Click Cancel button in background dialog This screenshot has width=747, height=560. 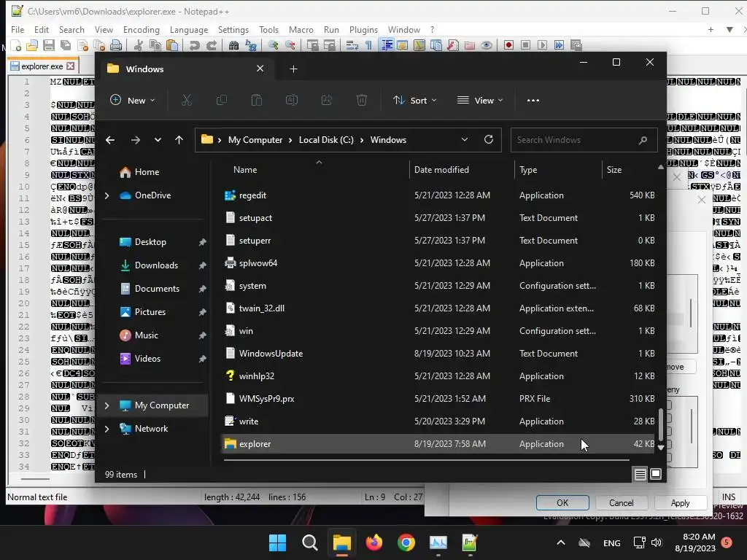click(622, 503)
